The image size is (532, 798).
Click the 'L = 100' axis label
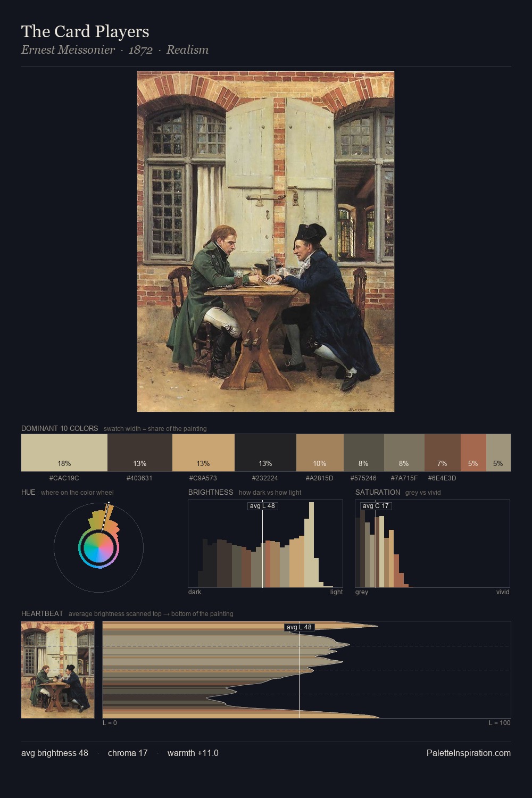(500, 722)
